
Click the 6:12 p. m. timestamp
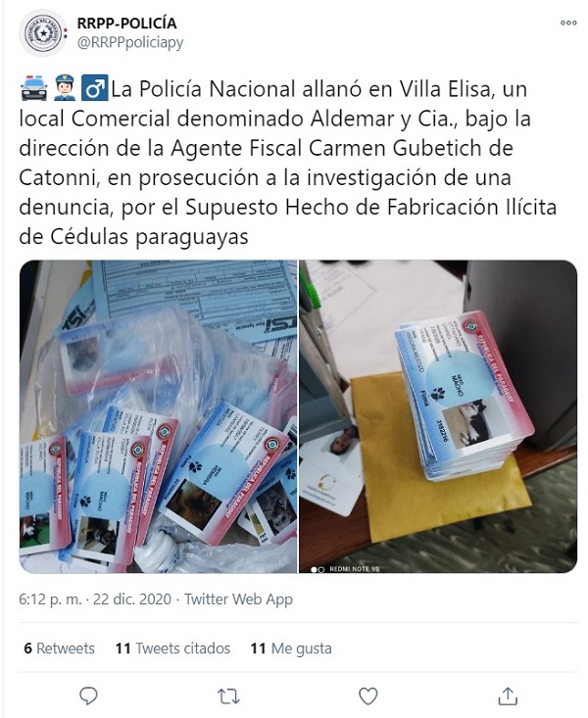point(50,598)
